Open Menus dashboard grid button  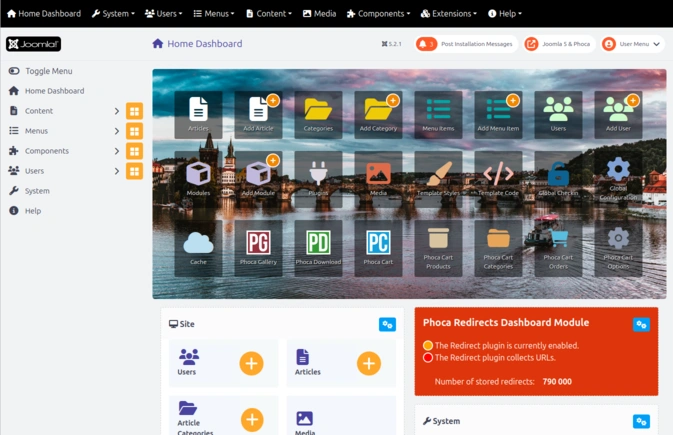click(x=134, y=131)
